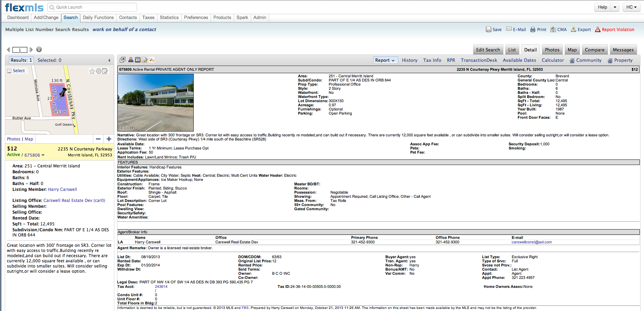Collapse the results panel with left arrow
Screen dimensions: 644x311
[x=109, y=60]
